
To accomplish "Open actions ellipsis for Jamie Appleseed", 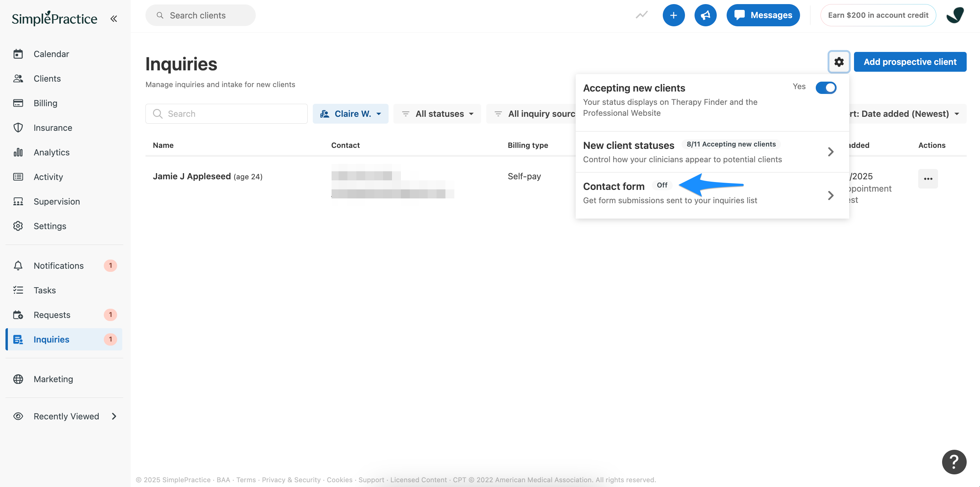I will click(x=928, y=179).
